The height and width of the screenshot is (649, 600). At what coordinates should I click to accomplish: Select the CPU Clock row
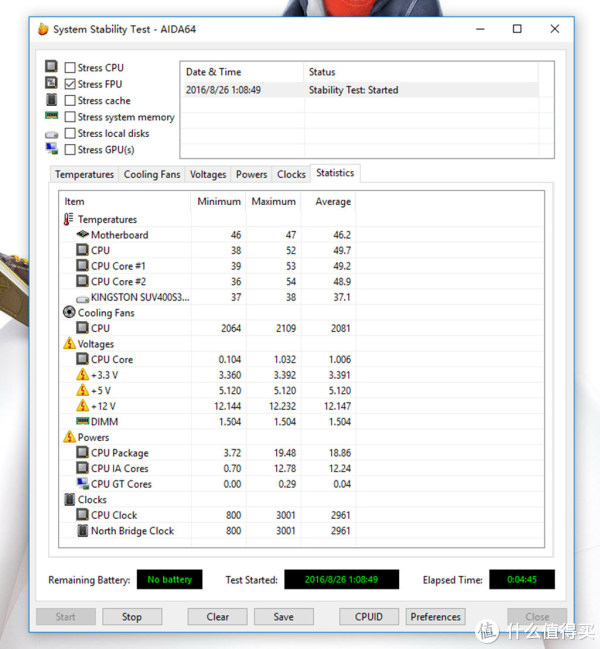301,515
